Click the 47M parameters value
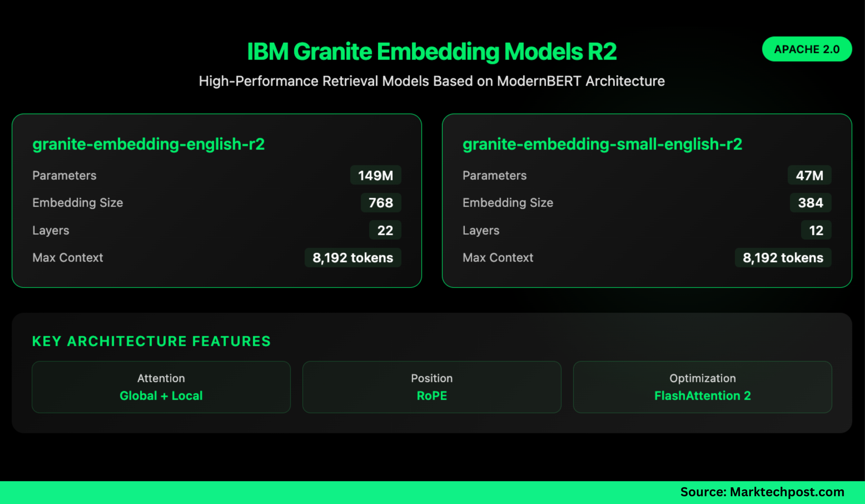This screenshot has width=865, height=504. pyautogui.click(x=809, y=175)
